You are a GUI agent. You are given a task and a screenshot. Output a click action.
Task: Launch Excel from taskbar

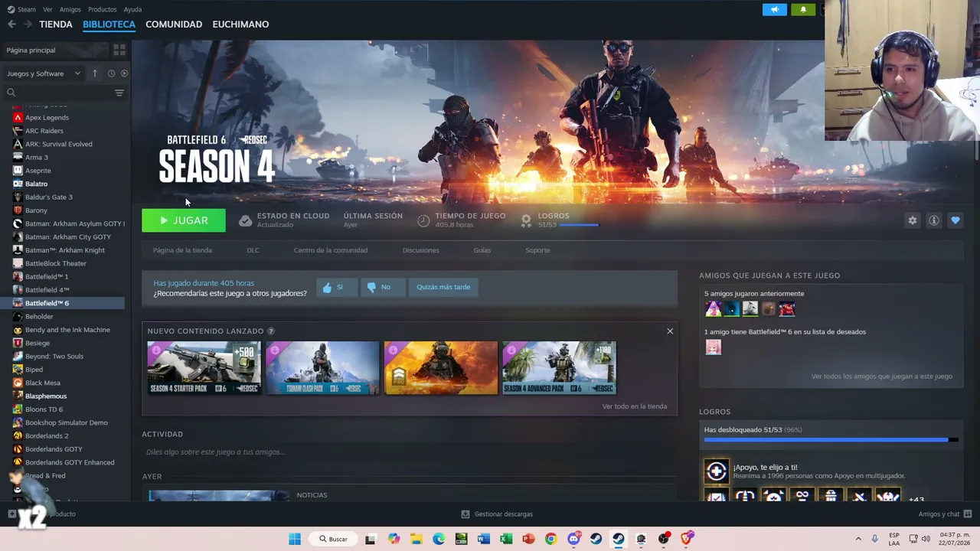(x=506, y=539)
